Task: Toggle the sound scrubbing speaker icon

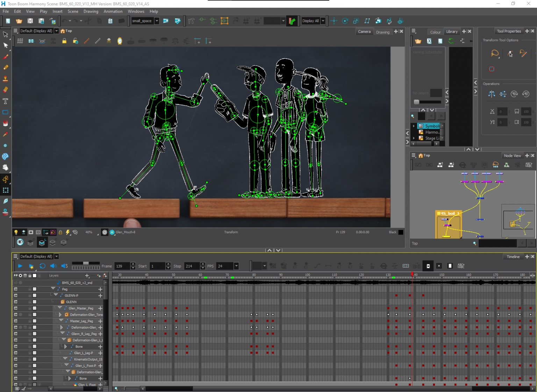Action: pyautogui.click(x=64, y=266)
